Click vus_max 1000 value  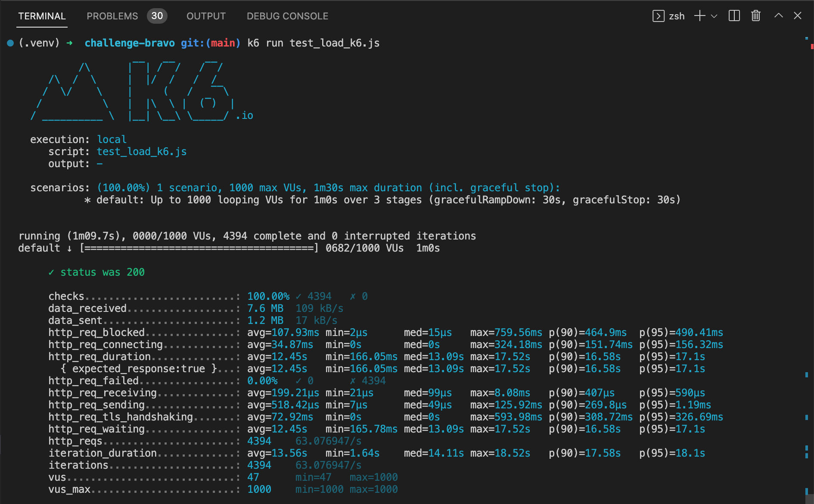(x=259, y=489)
